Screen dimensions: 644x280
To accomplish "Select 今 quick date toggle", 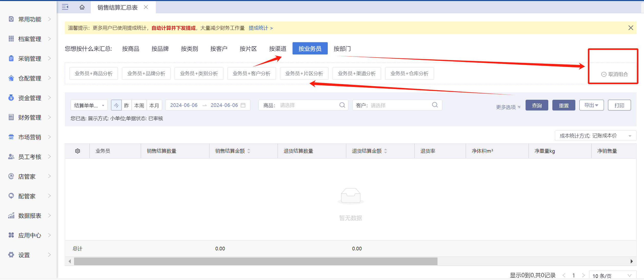I will (x=116, y=105).
